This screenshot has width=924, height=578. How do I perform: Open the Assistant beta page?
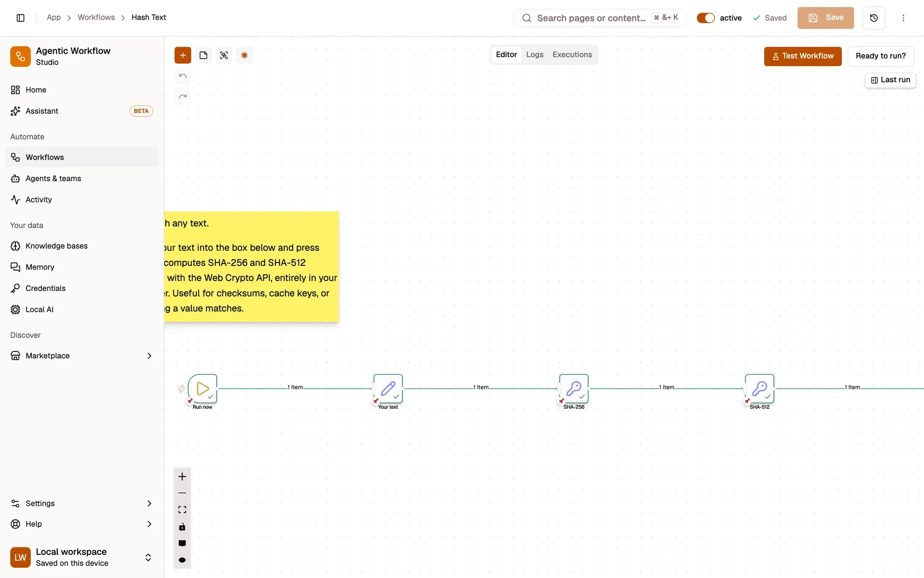[82, 111]
